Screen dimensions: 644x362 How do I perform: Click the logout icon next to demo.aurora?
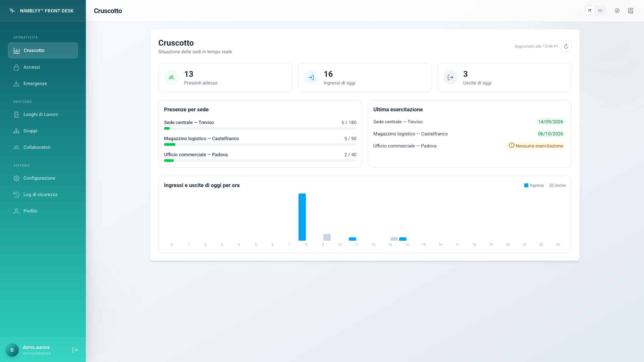coord(75,350)
